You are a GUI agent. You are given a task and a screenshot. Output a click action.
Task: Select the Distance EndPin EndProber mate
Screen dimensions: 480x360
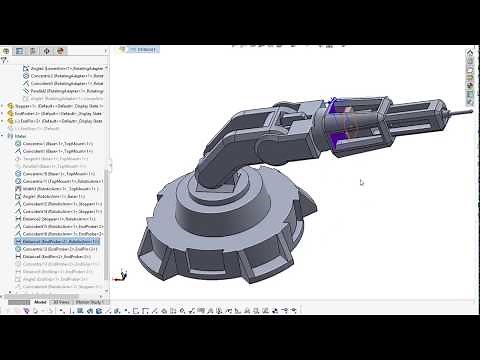coord(53,256)
